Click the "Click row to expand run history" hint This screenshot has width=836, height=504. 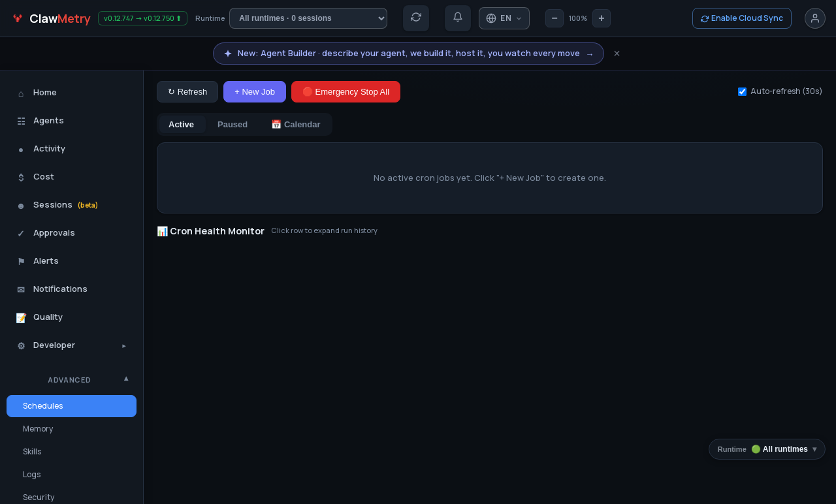pos(325,230)
